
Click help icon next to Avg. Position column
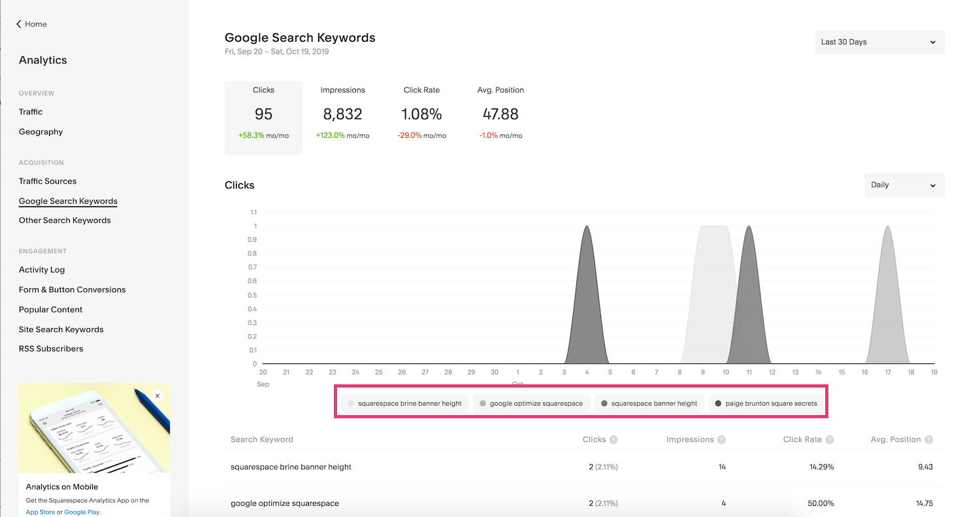click(x=928, y=440)
